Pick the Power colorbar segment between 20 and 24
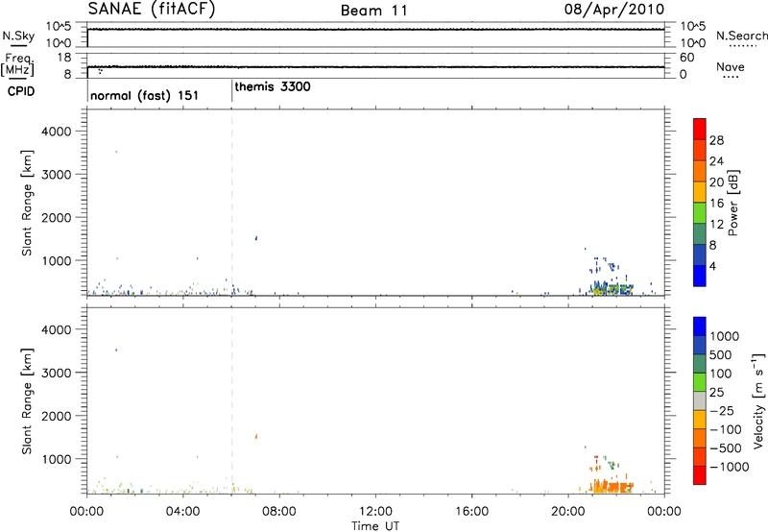 [700, 171]
